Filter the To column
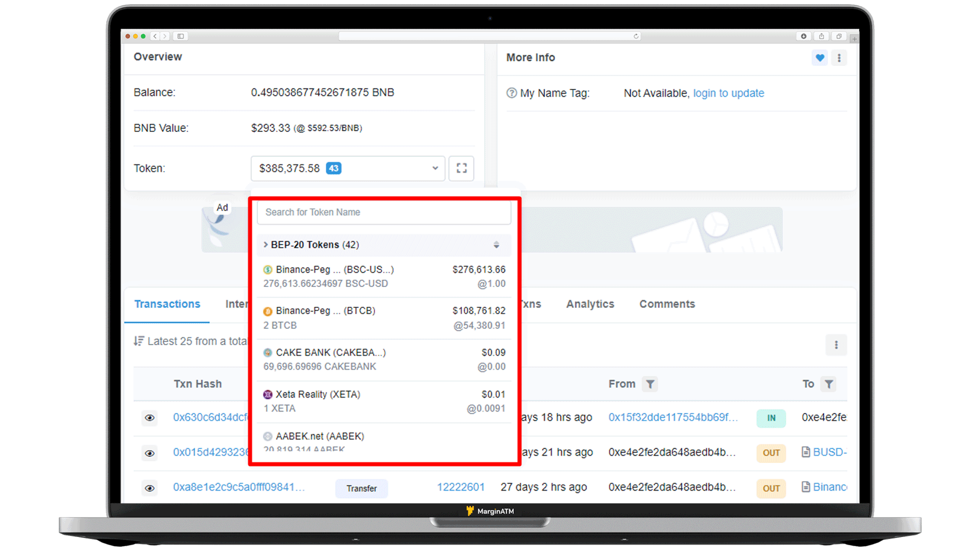The image size is (980, 551). [829, 384]
